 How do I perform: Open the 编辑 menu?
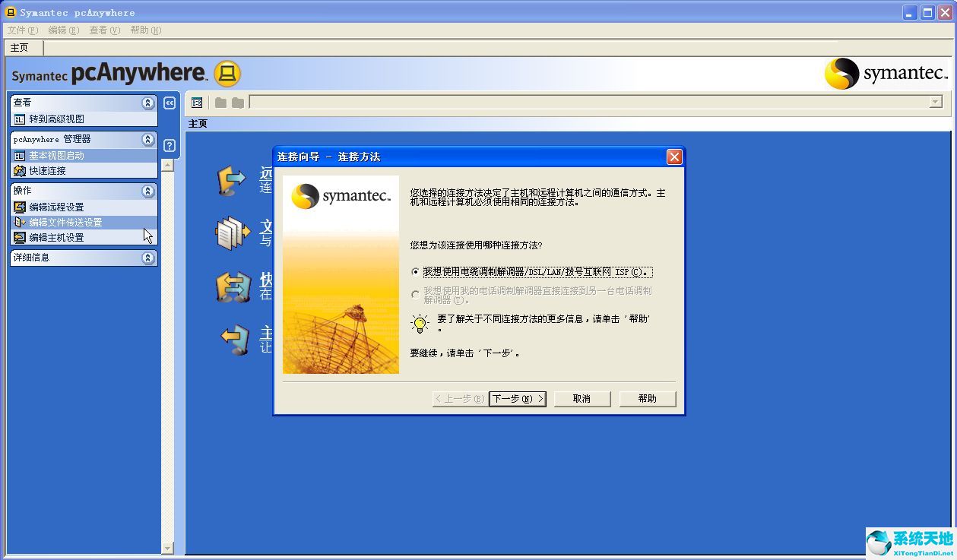[x=63, y=30]
